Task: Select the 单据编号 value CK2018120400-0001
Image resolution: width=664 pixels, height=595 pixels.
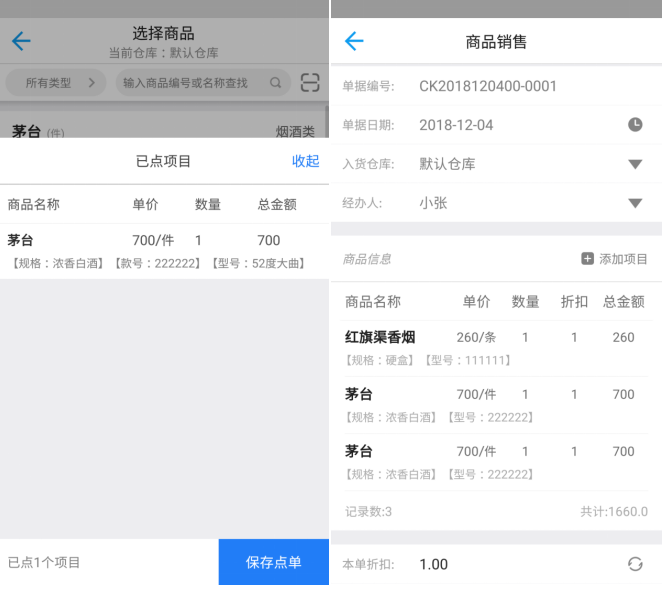Action: (488, 86)
